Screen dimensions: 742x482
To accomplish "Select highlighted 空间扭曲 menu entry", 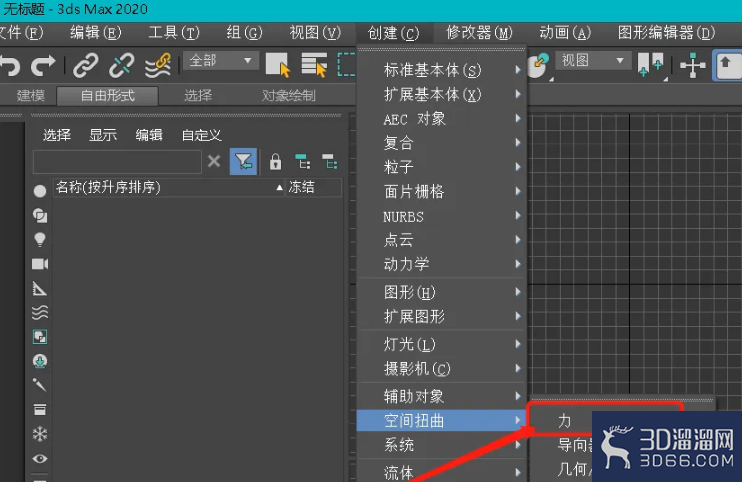I will 442,421.
